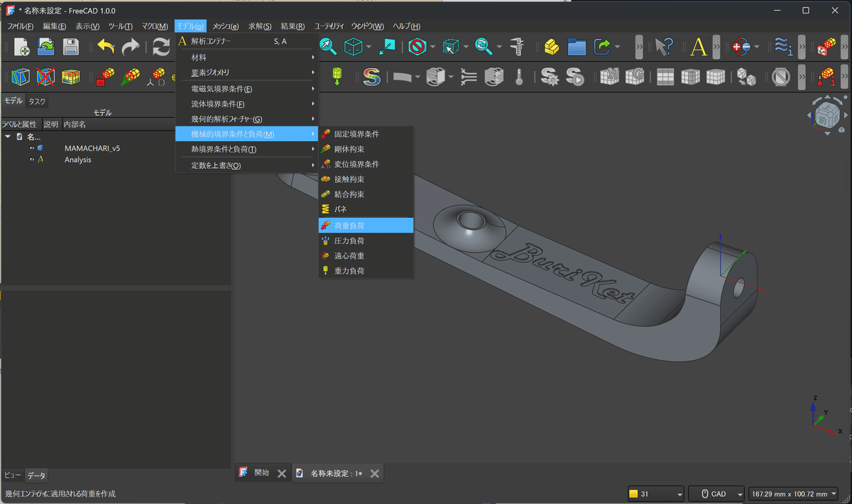Click the What's This help cursor icon
852x504 pixels.
(663, 47)
